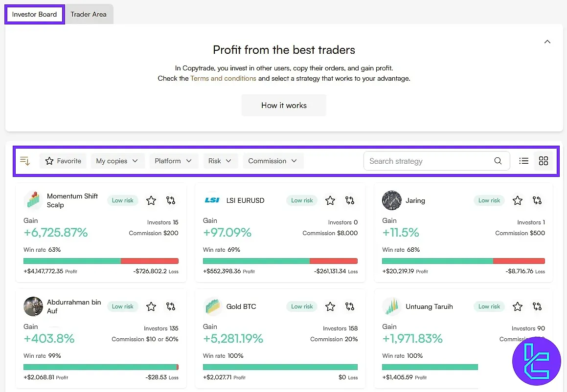Click the How it works button
Viewport: 567px width, 392px height.
click(283, 105)
